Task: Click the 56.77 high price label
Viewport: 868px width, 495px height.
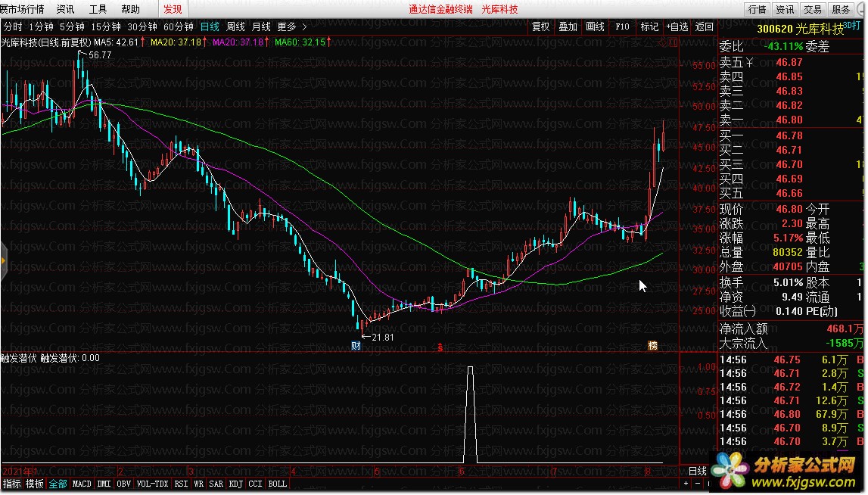Action: pyautogui.click(x=100, y=54)
